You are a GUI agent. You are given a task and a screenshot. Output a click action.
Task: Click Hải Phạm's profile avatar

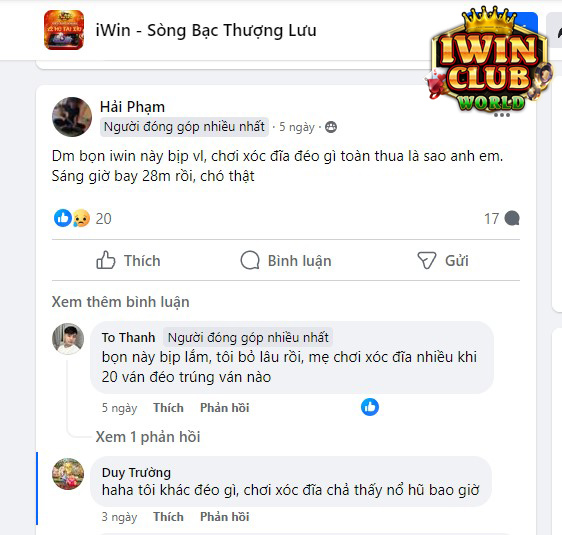click(x=72, y=117)
